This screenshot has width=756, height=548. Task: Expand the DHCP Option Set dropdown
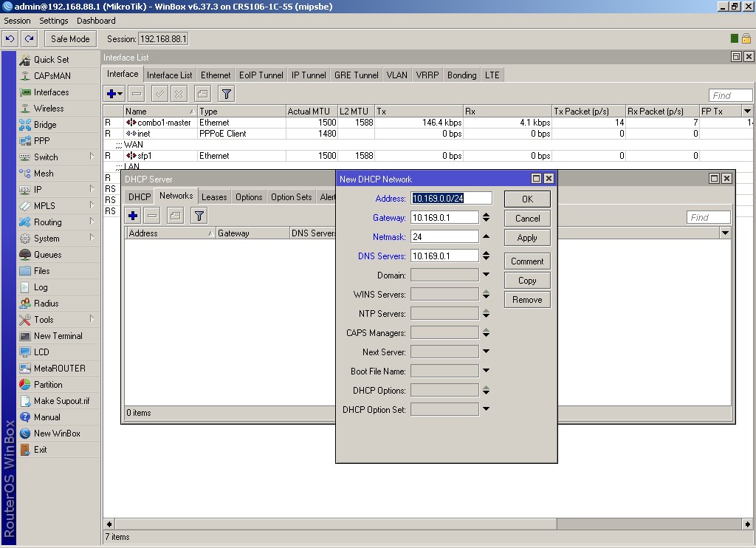(486, 410)
